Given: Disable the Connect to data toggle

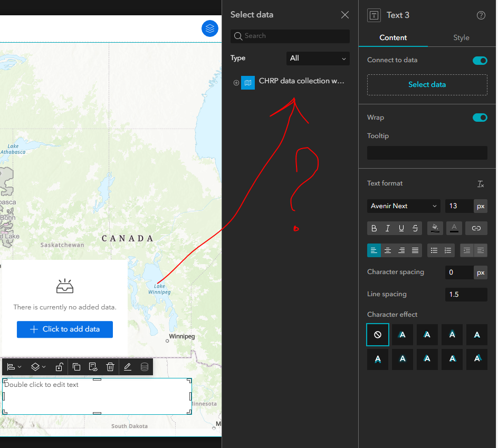Looking at the screenshot, I should (480, 61).
